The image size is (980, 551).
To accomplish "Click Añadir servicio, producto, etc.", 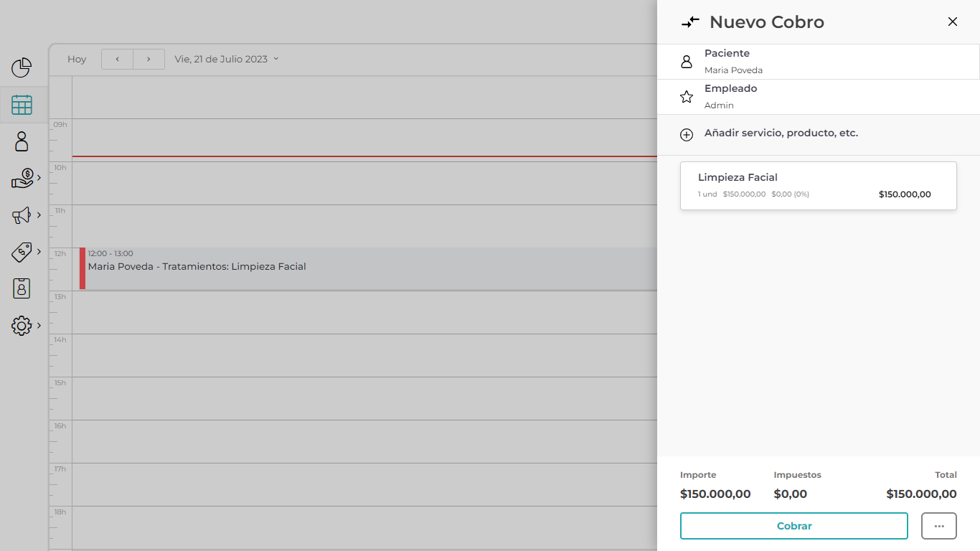I will tap(781, 133).
